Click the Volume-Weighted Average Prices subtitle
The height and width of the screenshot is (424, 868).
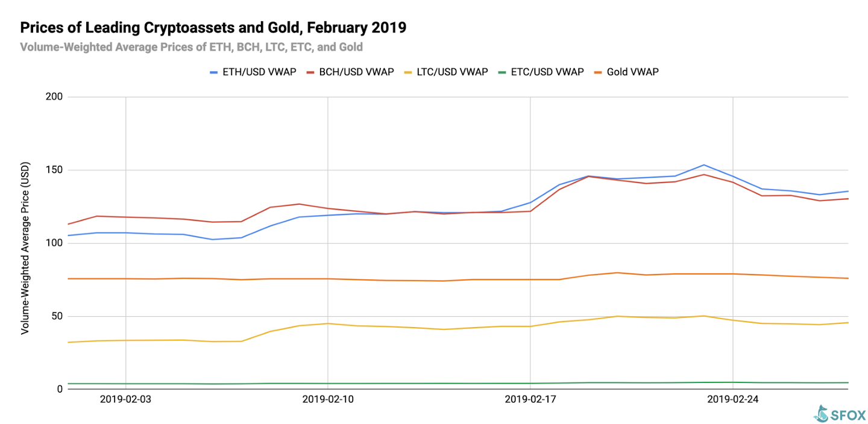pos(191,46)
